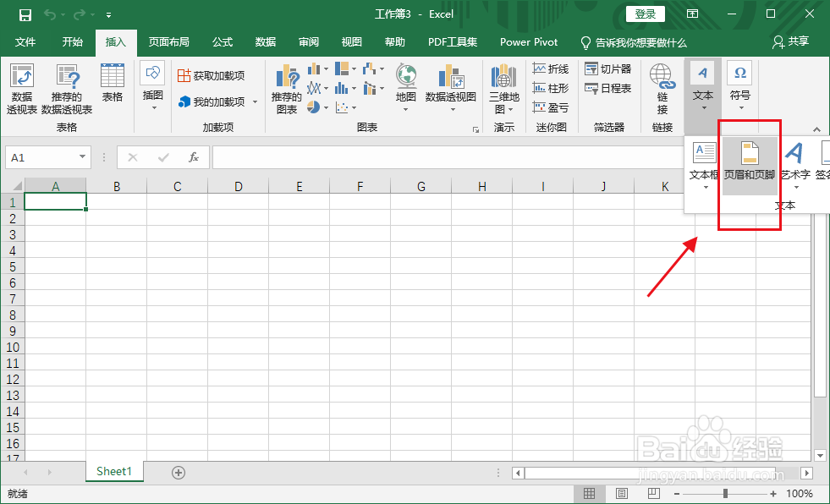Open the Power Pivot tab

point(529,42)
